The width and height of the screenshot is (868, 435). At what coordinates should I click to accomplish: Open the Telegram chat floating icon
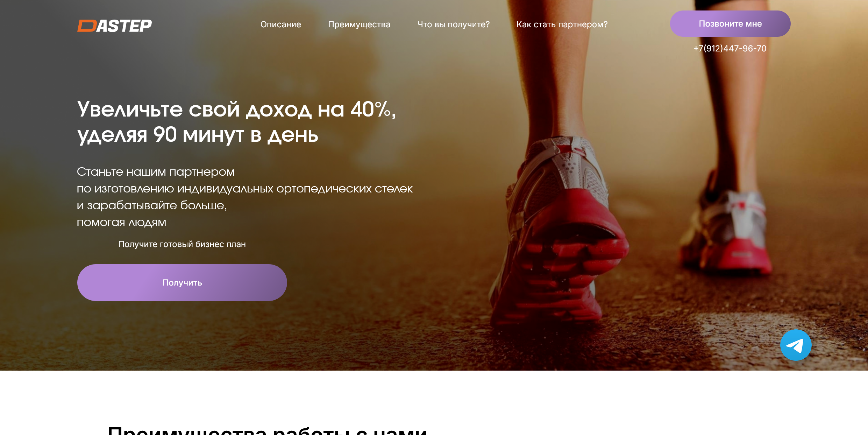tap(796, 345)
